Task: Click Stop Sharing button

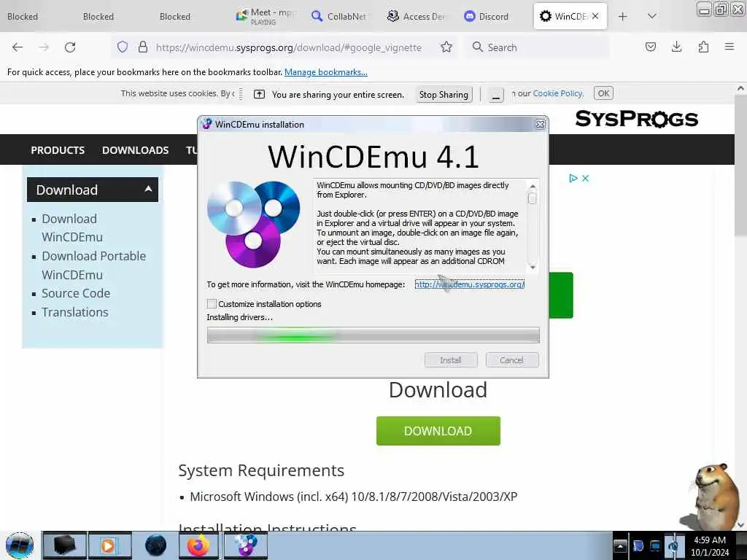Action: [444, 94]
